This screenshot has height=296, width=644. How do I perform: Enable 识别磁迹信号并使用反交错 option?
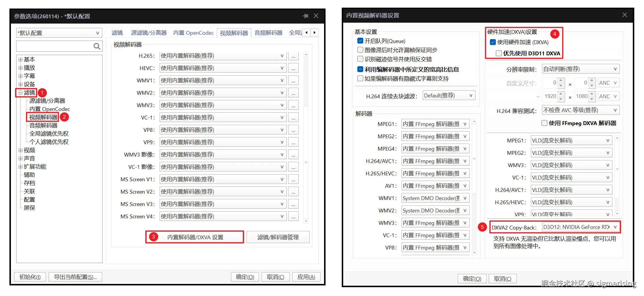pyautogui.click(x=360, y=59)
